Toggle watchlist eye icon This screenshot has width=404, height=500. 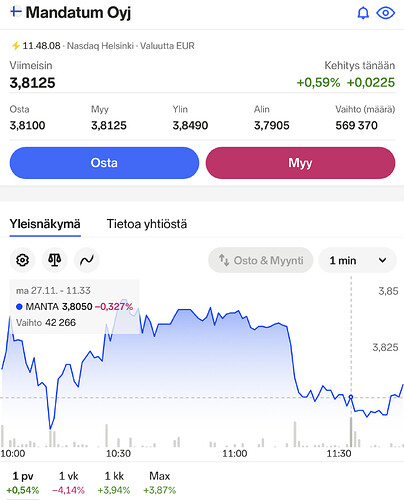click(x=386, y=13)
